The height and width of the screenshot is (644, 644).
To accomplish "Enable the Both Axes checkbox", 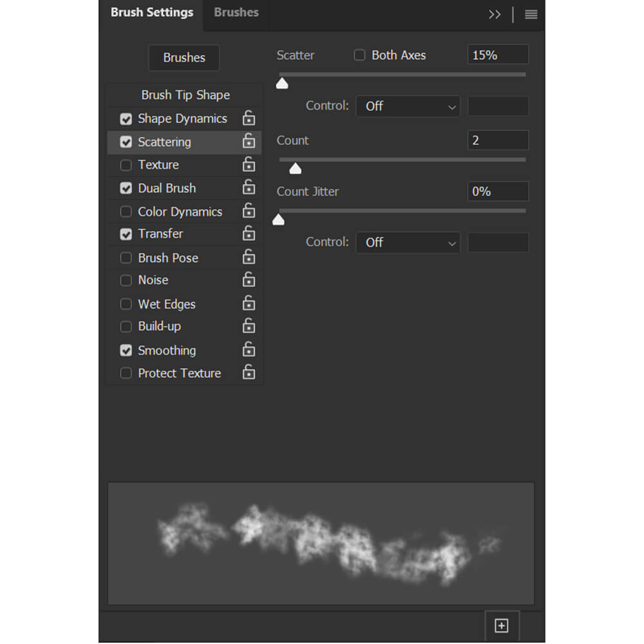I will click(359, 55).
